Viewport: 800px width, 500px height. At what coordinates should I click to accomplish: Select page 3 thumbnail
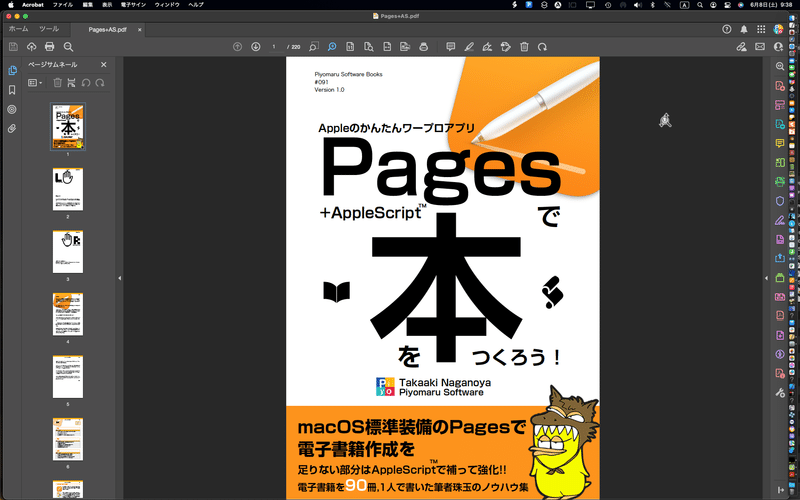click(x=68, y=252)
